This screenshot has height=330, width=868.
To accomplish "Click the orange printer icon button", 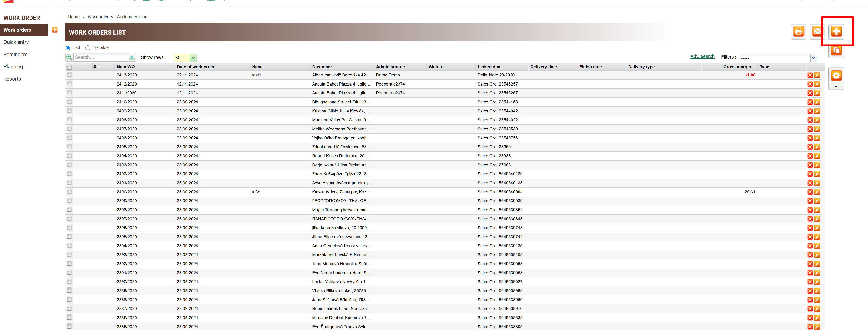I will [798, 32].
